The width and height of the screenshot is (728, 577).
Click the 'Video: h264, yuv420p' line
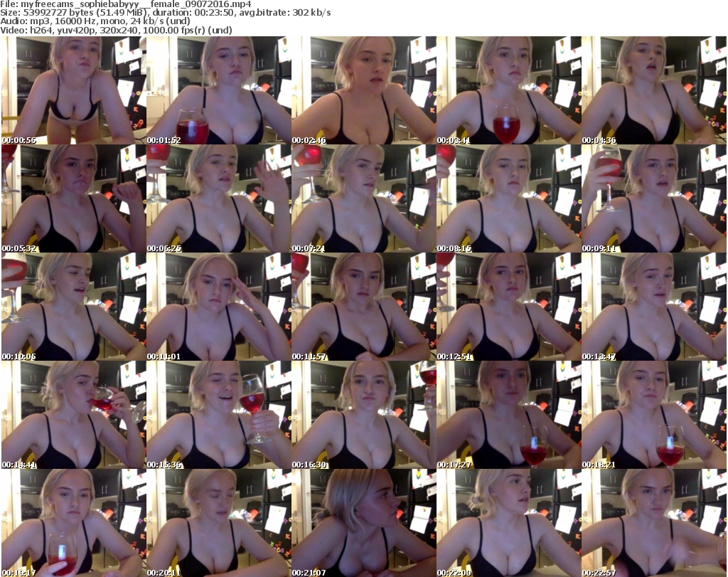pyautogui.click(x=116, y=30)
